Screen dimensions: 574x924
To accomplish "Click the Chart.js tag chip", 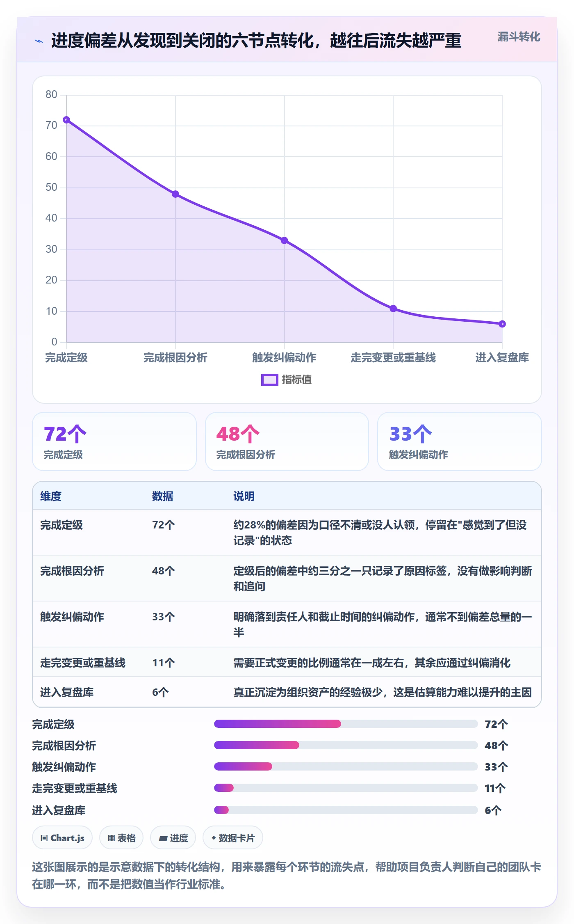I will (62, 838).
